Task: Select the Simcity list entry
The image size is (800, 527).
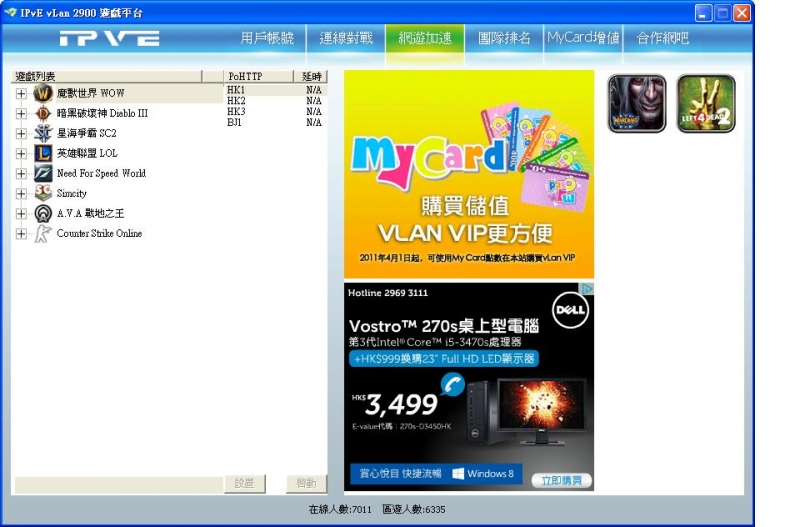Action: tap(71, 193)
